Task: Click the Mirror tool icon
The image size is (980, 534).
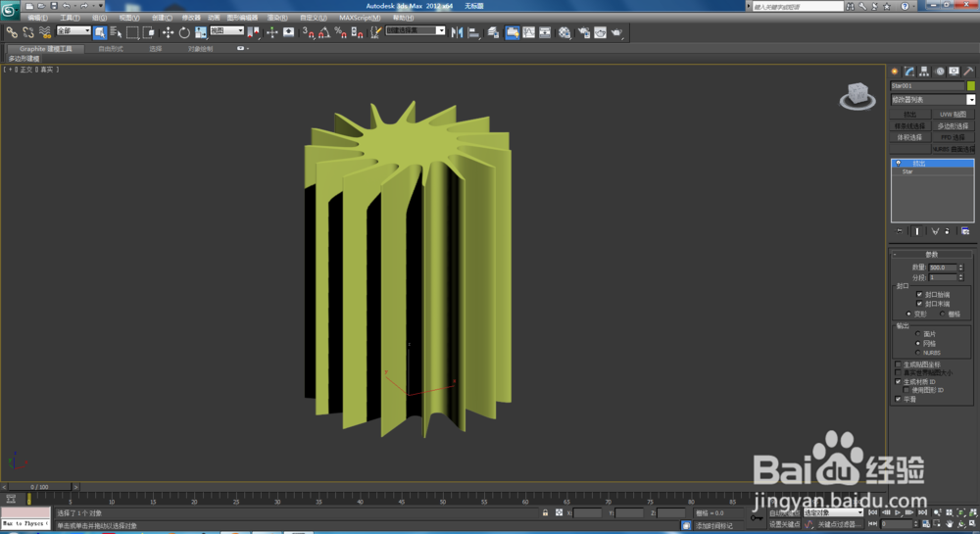Action: pos(459,32)
